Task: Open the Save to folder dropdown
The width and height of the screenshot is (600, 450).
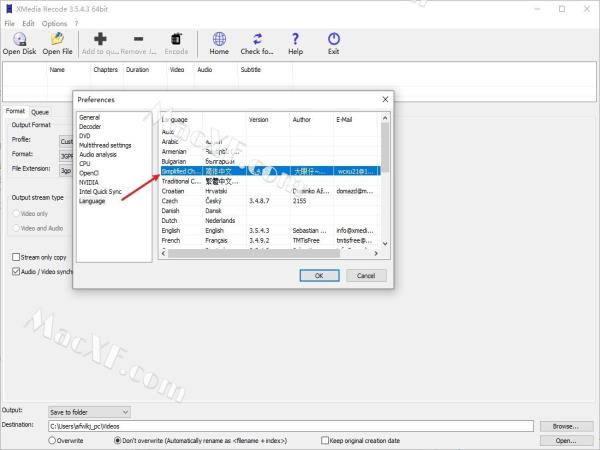Action: [x=89, y=412]
